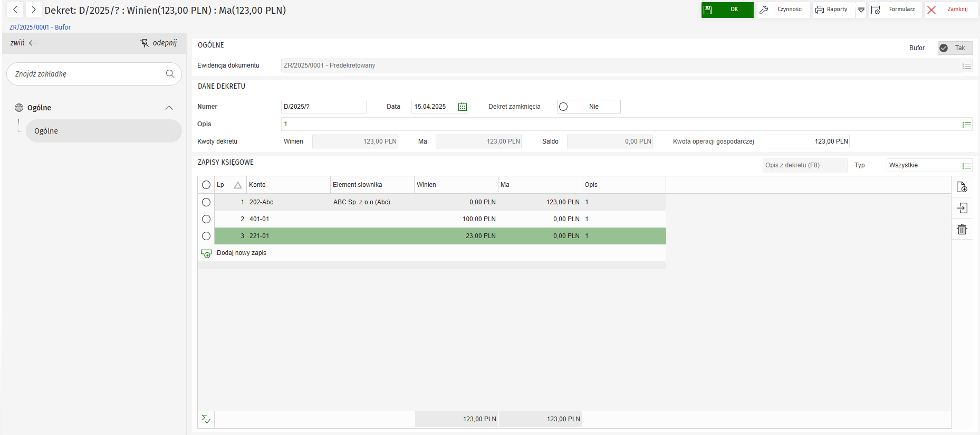Image resolution: width=980 pixels, height=435 pixels.
Task: Click Dodaj nowy zapis to add entry
Action: 241,253
